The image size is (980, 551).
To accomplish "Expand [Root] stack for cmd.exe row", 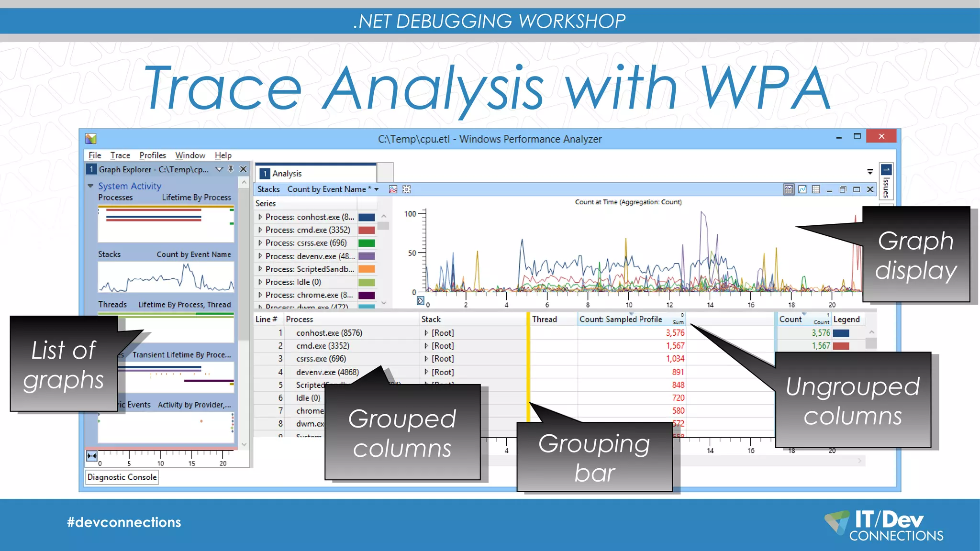I will pyautogui.click(x=426, y=345).
